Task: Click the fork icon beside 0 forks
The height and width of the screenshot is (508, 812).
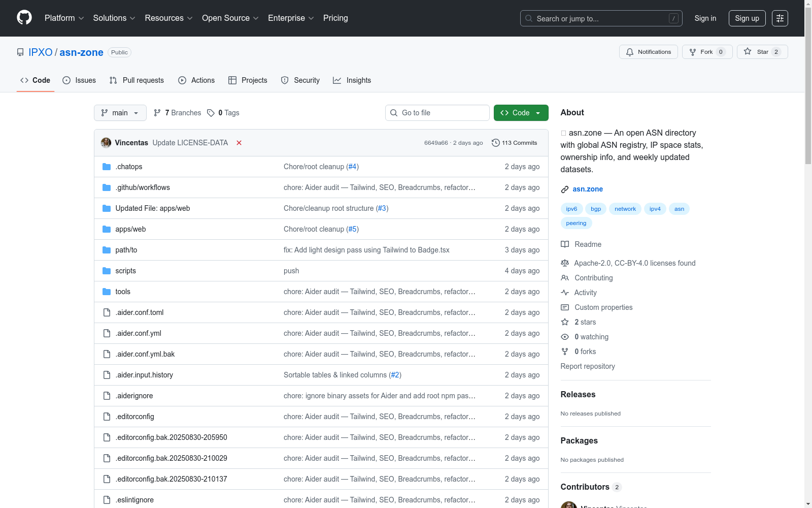Action: click(565, 352)
